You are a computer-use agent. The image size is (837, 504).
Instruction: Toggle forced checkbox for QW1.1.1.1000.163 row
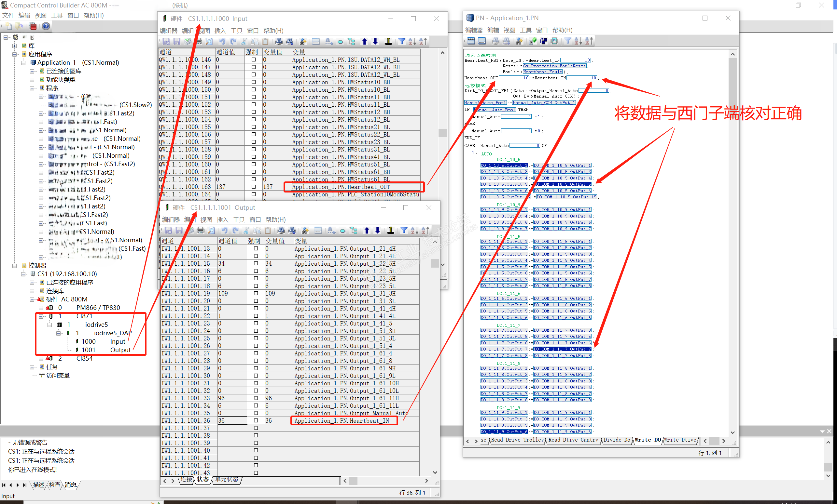click(253, 187)
